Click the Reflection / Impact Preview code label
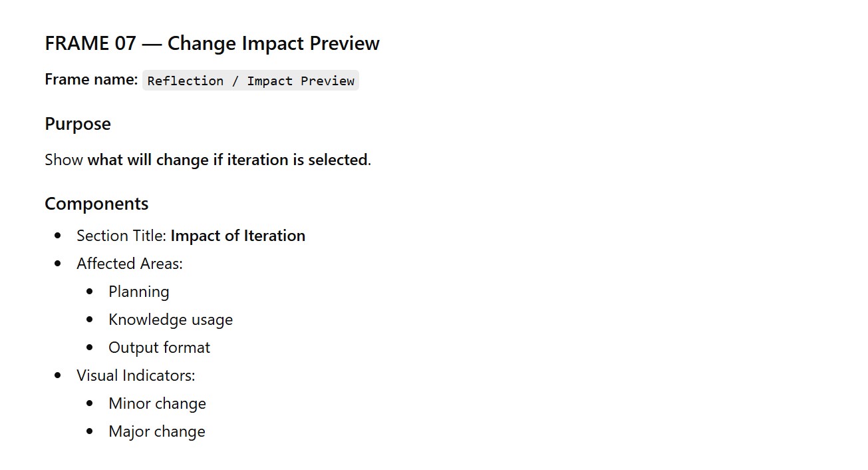The width and height of the screenshot is (868, 470). 251,81
